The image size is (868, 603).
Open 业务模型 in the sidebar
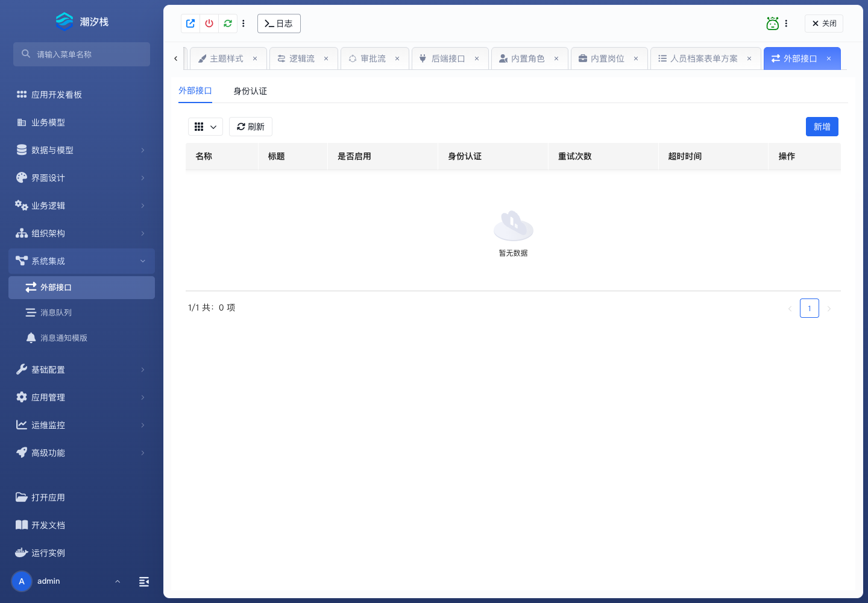click(x=81, y=122)
